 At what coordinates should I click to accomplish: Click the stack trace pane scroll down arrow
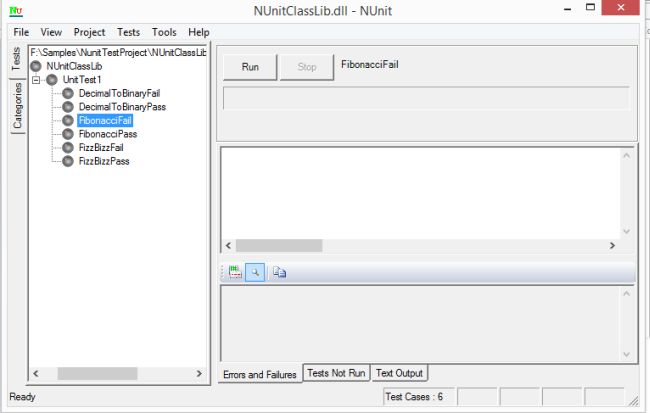(626, 355)
